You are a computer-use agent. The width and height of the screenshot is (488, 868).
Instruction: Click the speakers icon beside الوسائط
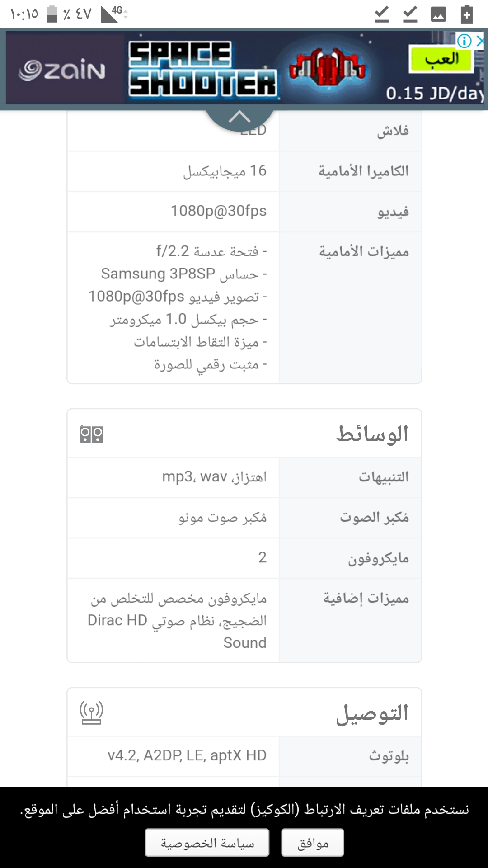(91, 434)
